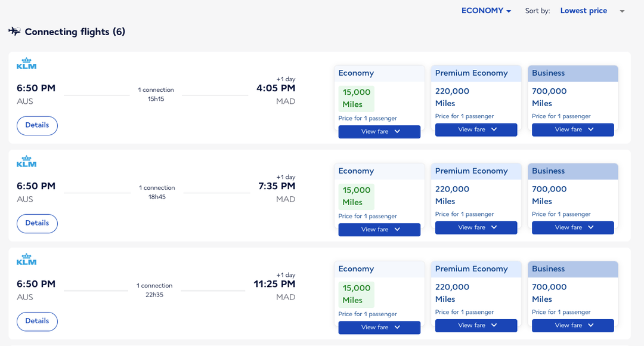Click the KLM logo on third flight result

[x=26, y=259]
